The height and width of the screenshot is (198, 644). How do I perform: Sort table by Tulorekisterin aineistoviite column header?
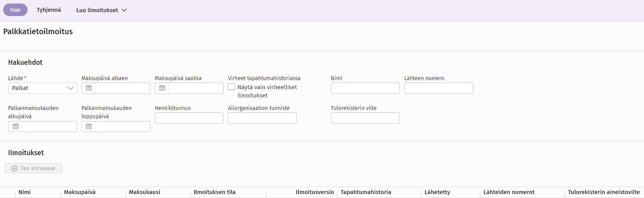(x=603, y=192)
